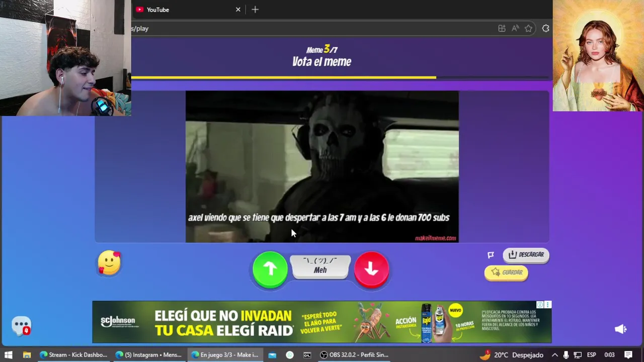Switch to Stream - Kick Dashboard window
The width and height of the screenshot is (644, 362).
point(73,354)
